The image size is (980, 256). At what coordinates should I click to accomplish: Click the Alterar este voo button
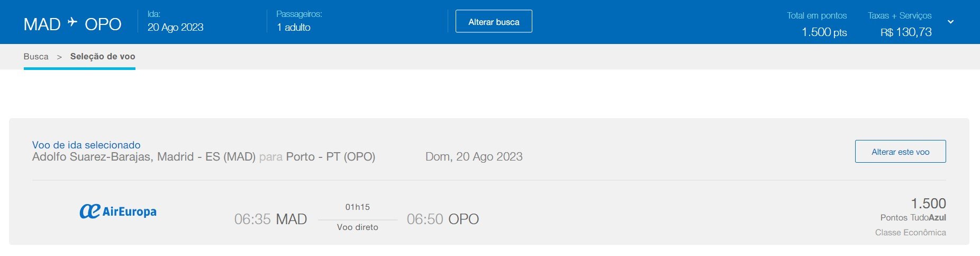tap(900, 152)
